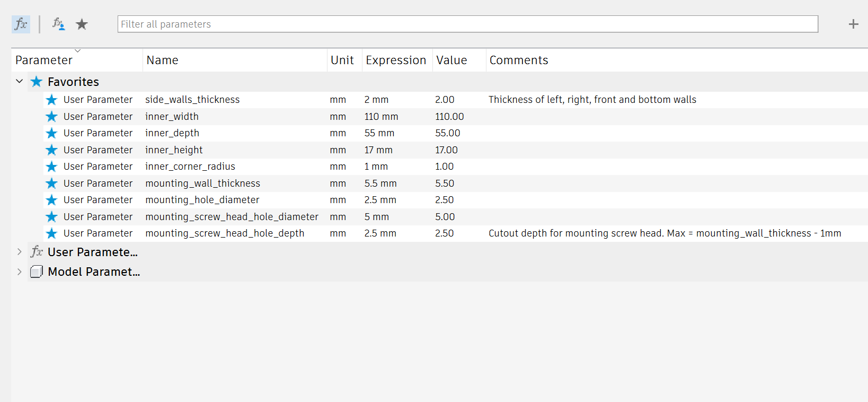Click the 55.00 value cell
Viewport: 868px width, 402px height.
(x=448, y=133)
